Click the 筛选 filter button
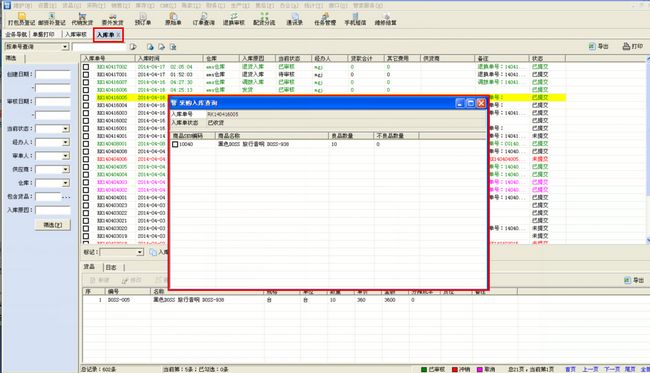650x373 pixels. 53,225
